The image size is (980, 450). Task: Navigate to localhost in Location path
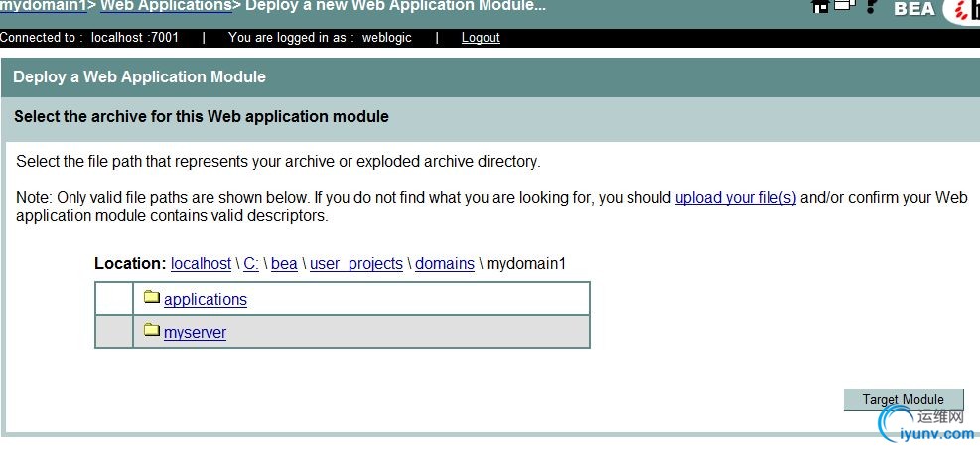[201, 264]
